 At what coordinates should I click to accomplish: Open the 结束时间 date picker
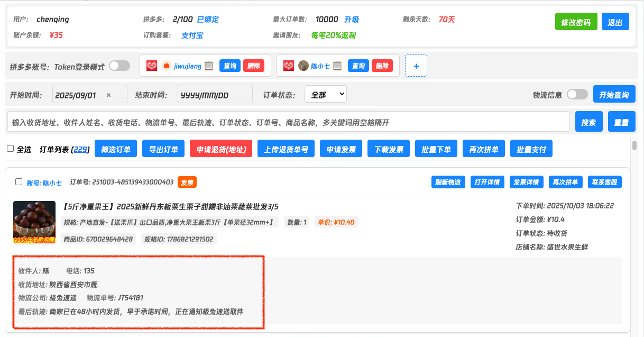pos(215,95)
